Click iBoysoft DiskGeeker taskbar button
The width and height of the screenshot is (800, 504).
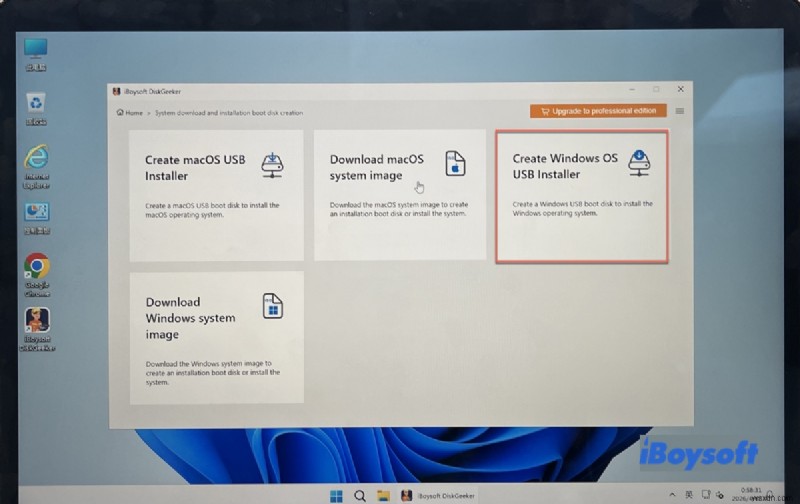[438, 496]
